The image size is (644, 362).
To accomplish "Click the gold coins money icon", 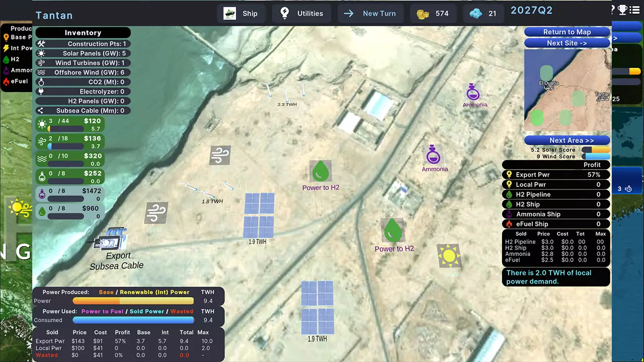I will tap(422, 14).
